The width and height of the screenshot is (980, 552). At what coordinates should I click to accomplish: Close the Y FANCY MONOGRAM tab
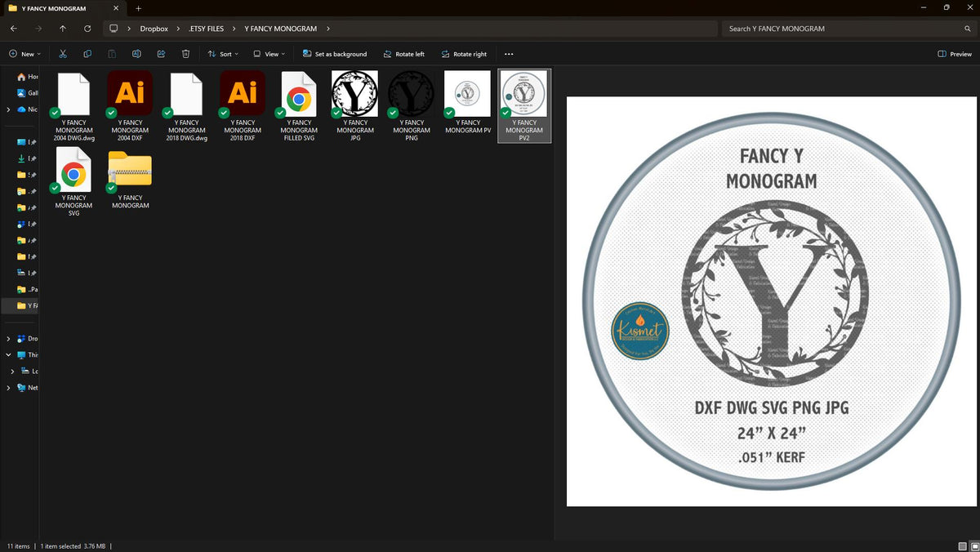[x=118, y=8]
